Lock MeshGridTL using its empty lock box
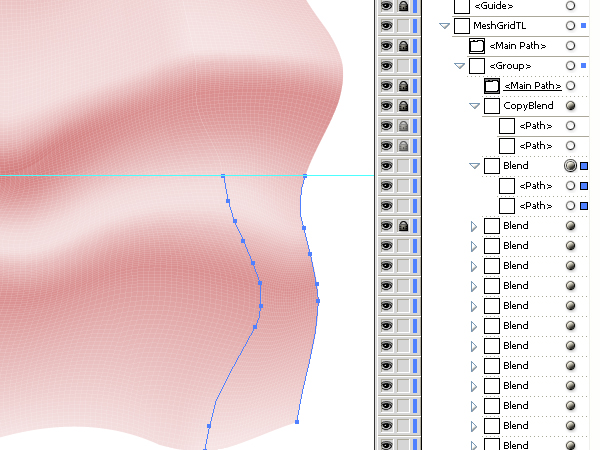The height and width of the screenshot is (450, 600). click(403, 26)
